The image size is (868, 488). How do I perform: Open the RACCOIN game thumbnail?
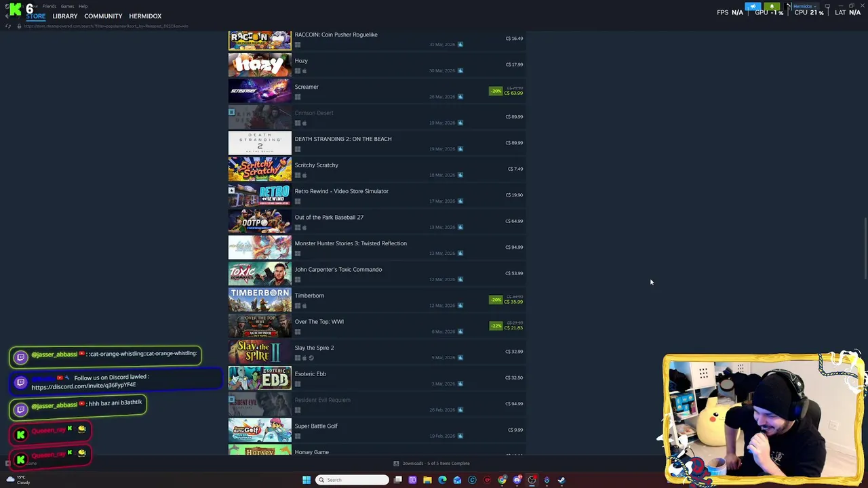pyautogui.click(x=260, y=39)
